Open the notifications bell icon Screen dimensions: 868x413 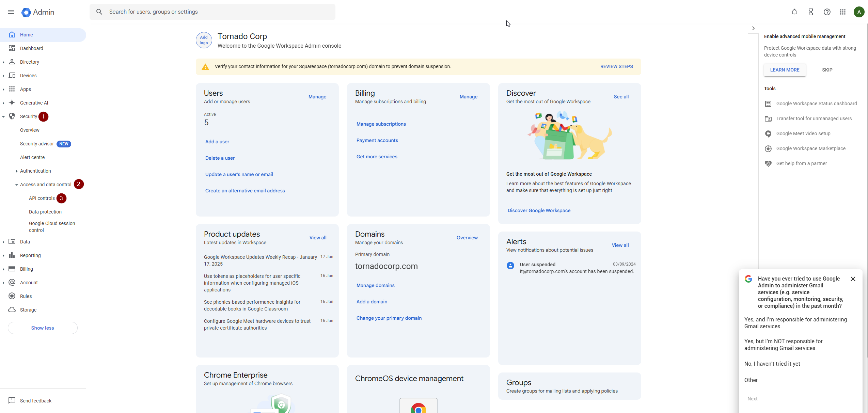(794, 12)
